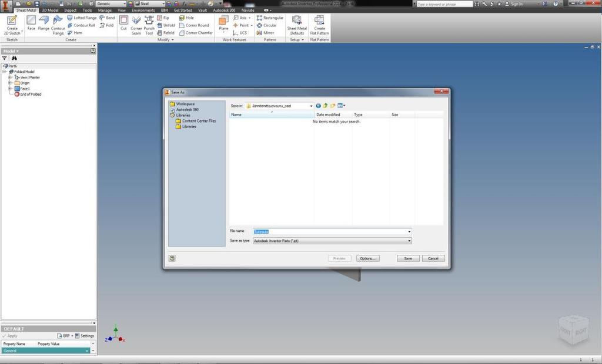Click Create Flat Pattern
602x364 pixels.
click(x=319, y=25)
